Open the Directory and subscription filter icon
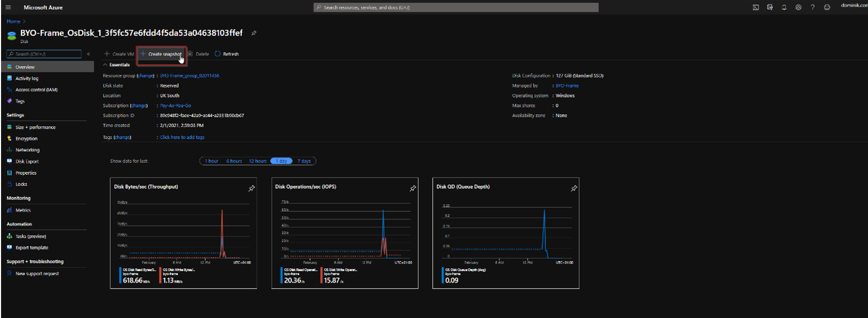Viewport: 868px width, 318px height. tap(770, 7)
